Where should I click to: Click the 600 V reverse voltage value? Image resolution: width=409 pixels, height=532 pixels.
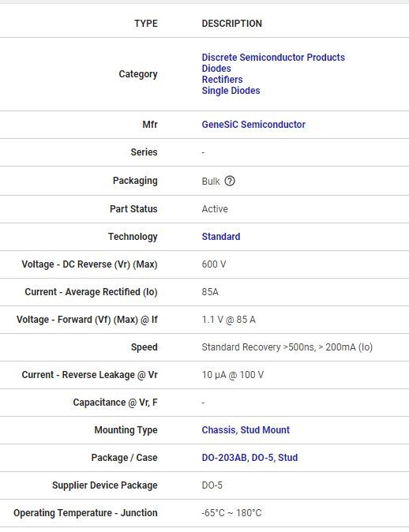click(x=214, y=264)
